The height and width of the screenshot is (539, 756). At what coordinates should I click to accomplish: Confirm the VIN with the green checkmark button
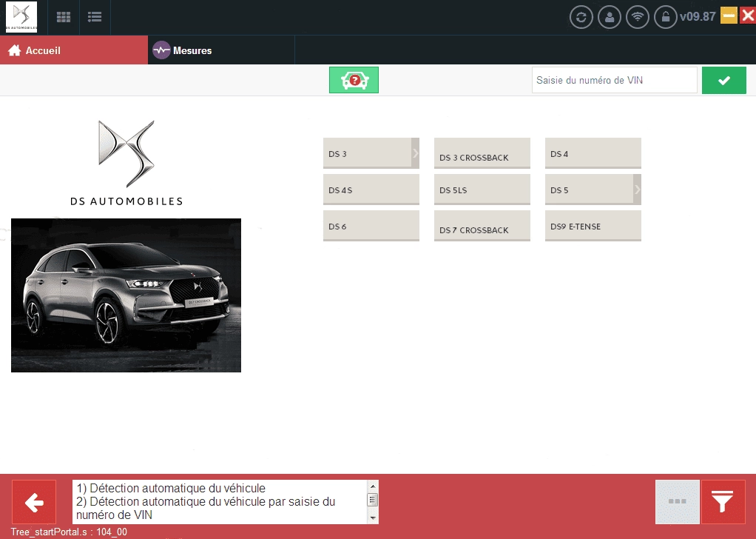[x=723, y=80]
